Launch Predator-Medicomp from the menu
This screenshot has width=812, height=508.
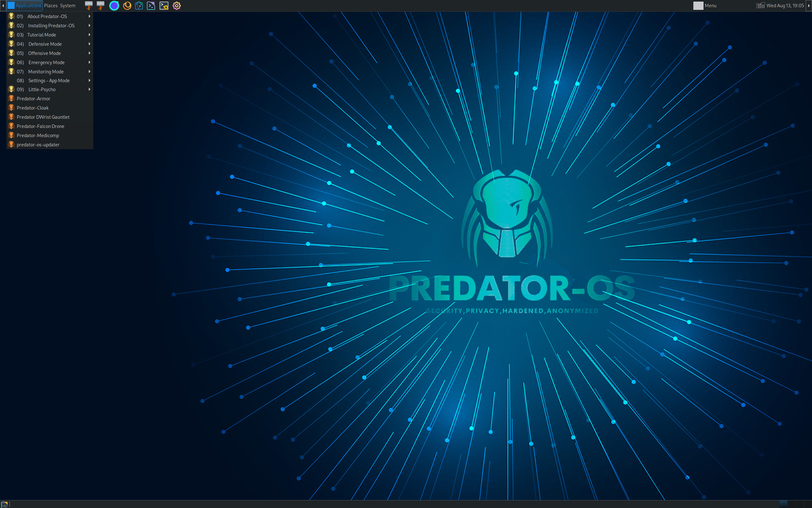pyautogui.click(x=50, y=135)
